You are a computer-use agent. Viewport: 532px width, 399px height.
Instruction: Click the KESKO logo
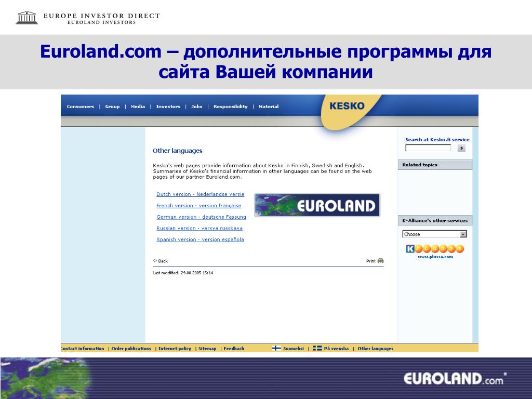347,106
